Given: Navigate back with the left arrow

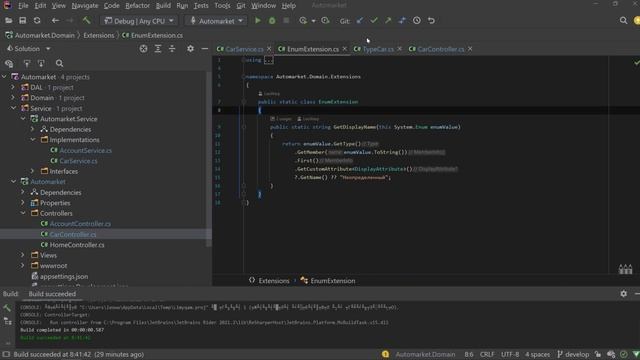Looking at the screenshot, I should pos(55,20).
